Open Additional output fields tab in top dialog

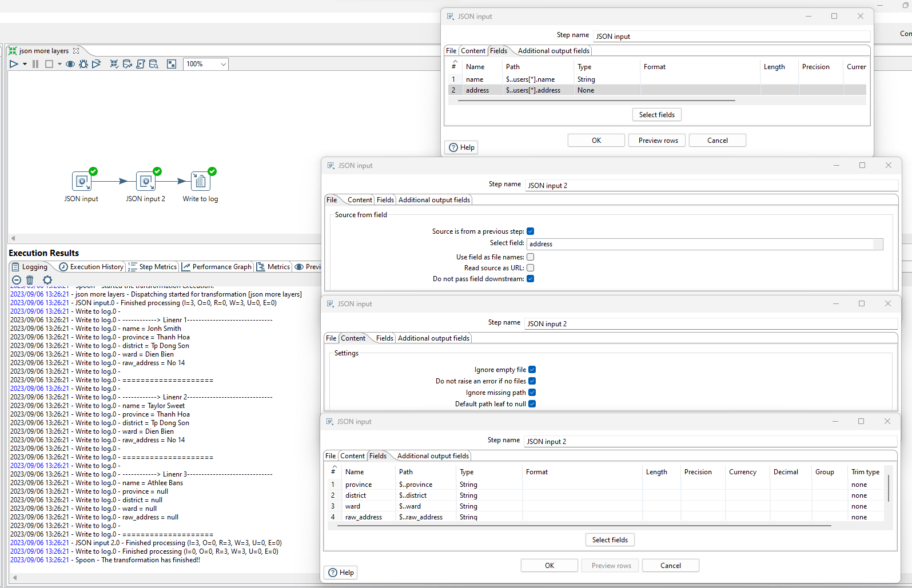pos(553,51)
